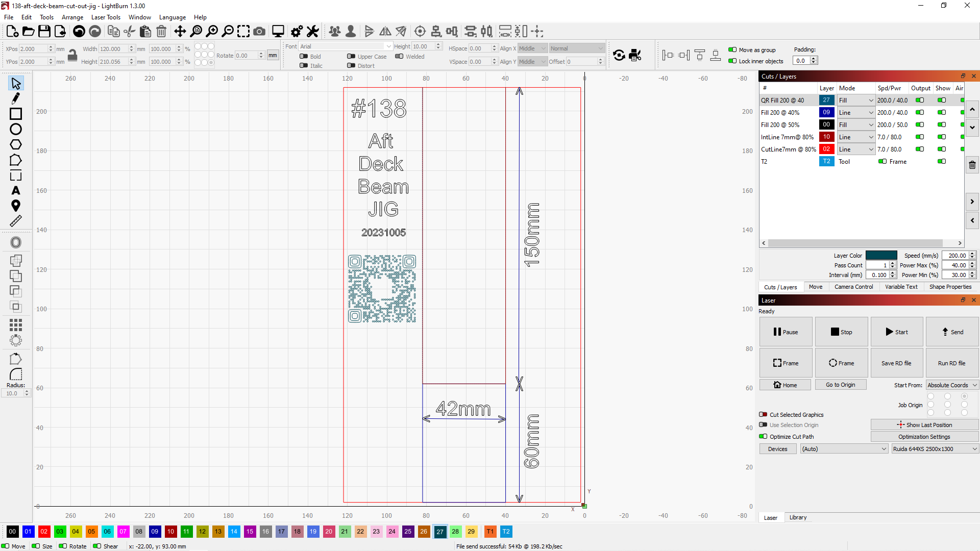Select the Text tool
The height and width of the screenshot is (551, 980).
15,190
